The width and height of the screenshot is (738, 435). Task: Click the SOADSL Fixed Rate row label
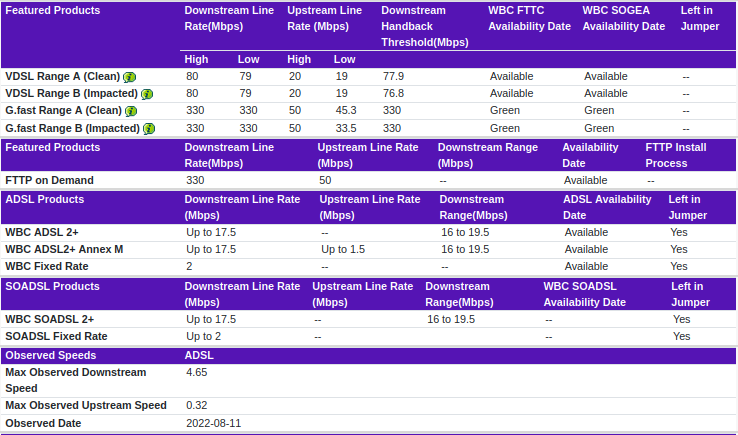(x=56, y=336)
